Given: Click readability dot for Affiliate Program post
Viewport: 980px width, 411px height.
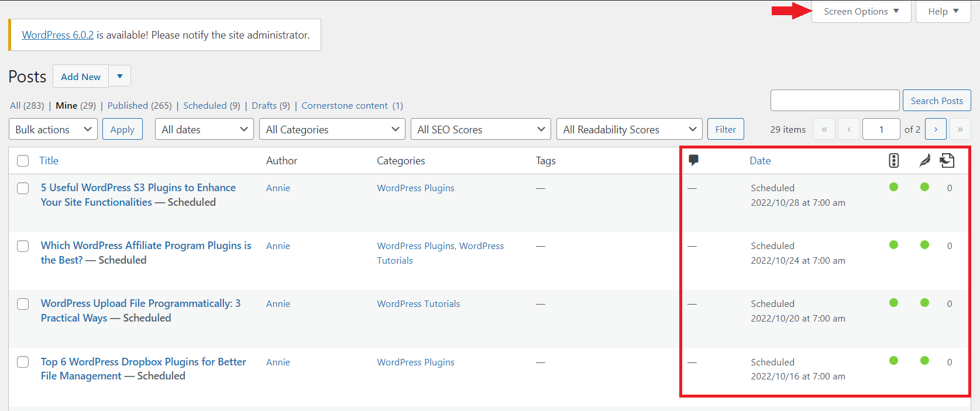Looking at the screenshot, I should tap(924, 245).
